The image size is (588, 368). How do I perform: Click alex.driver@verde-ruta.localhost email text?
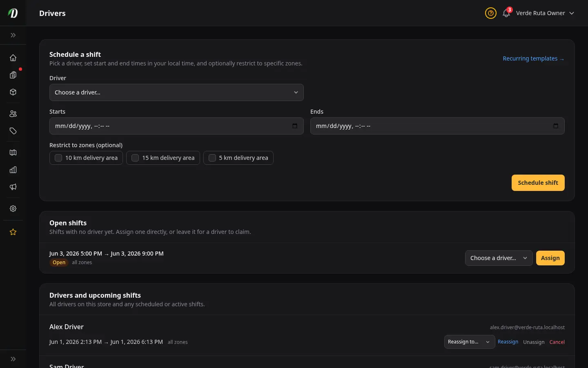click(x=527, y=327)
